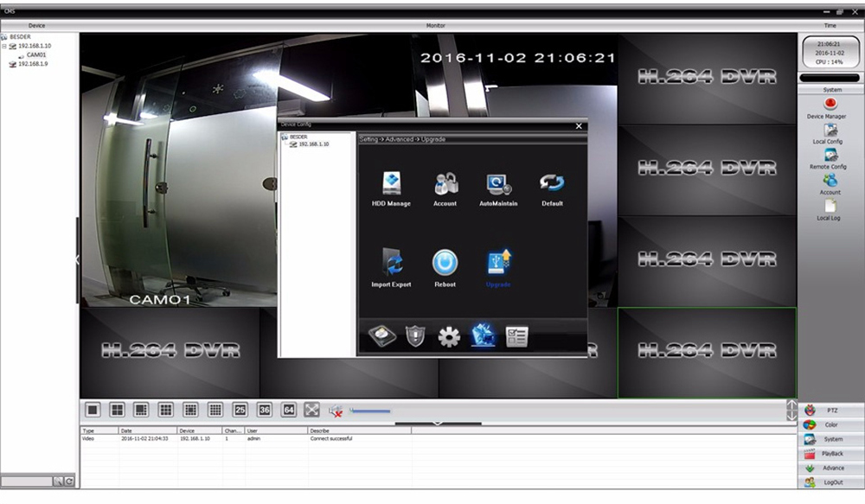
Task: Switch to 25-view layout
Action: pyautogui.click(x=240, y=410)
